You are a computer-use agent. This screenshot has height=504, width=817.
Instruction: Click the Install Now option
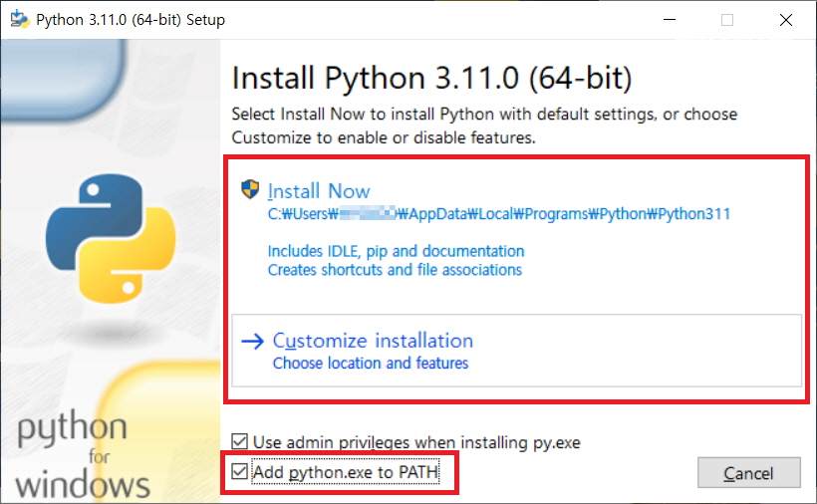click(319, 191)
